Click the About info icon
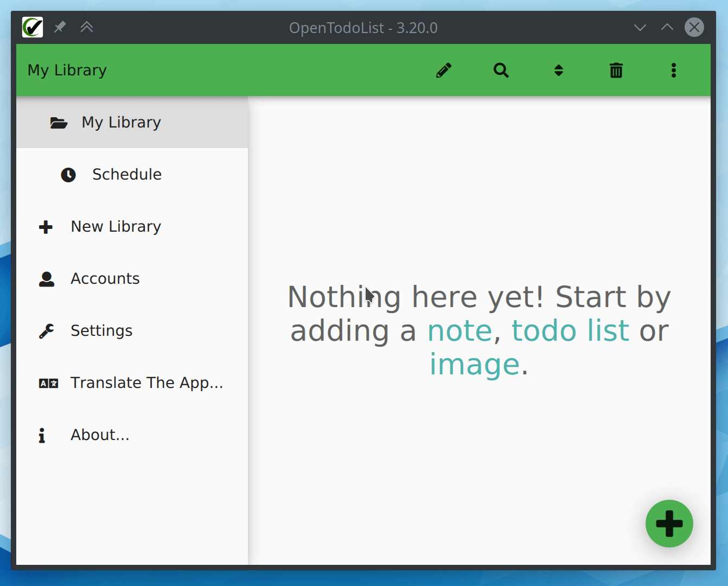728x586 pixels. pos(42,435)
